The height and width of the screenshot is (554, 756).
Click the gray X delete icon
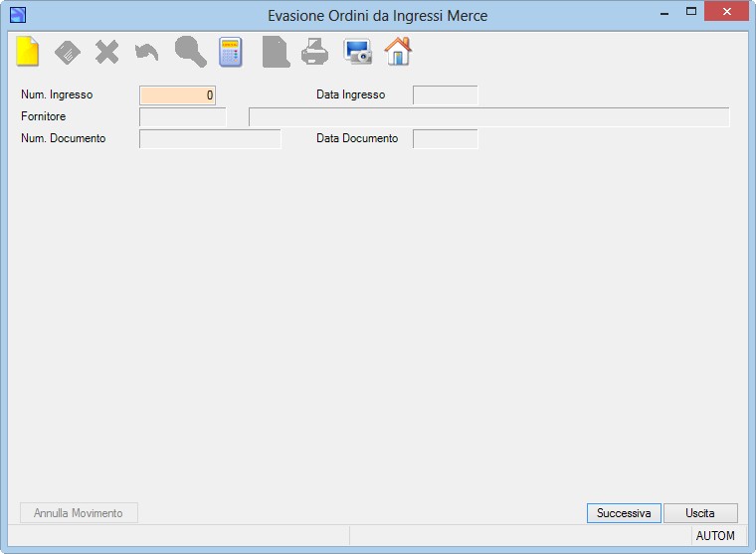click(x=107, y=52)
